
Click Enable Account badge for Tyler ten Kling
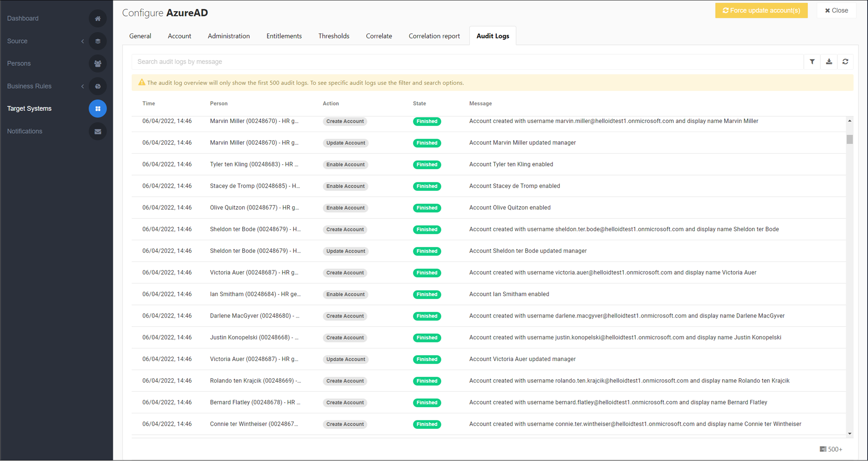click(345, 165)
